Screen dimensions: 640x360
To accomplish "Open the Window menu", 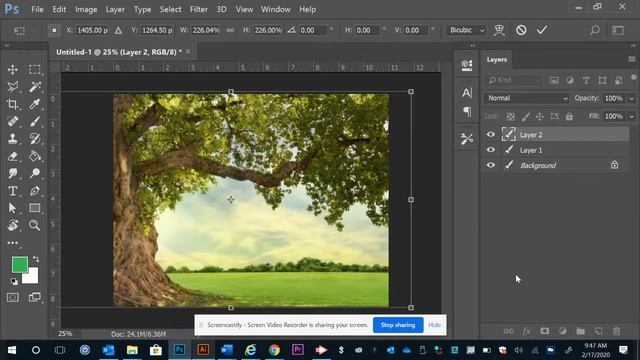I will pos(276,9).
